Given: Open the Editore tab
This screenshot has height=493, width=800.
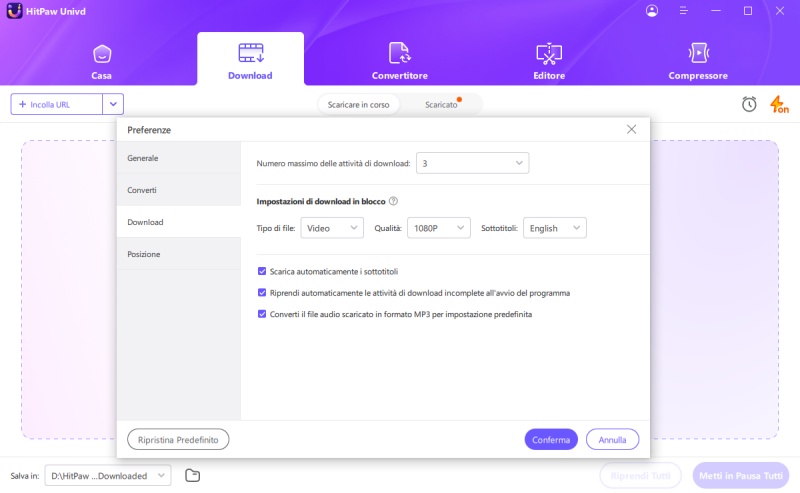Looking at the screenshot, I should [x=549, y=62].
